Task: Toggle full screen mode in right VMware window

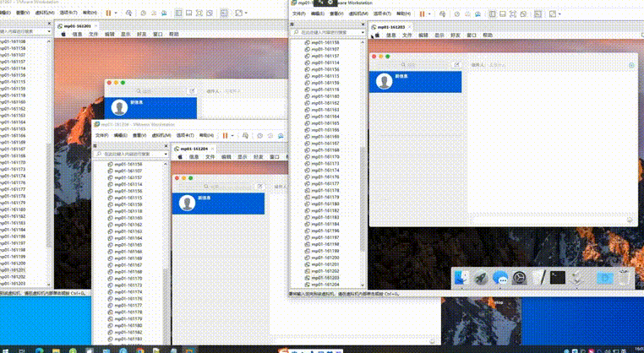Action: tap(512, 14)
